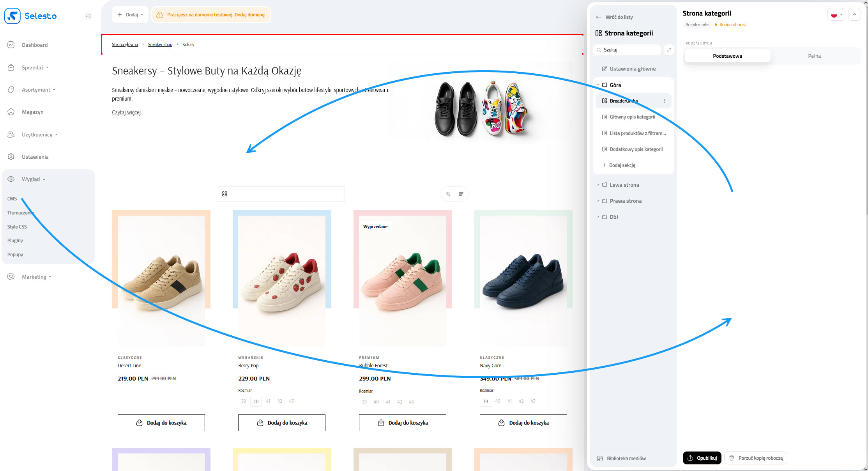868x471 pixels.
Task: Click the Ustawienia gear icon
Action: tap(11, 156)
